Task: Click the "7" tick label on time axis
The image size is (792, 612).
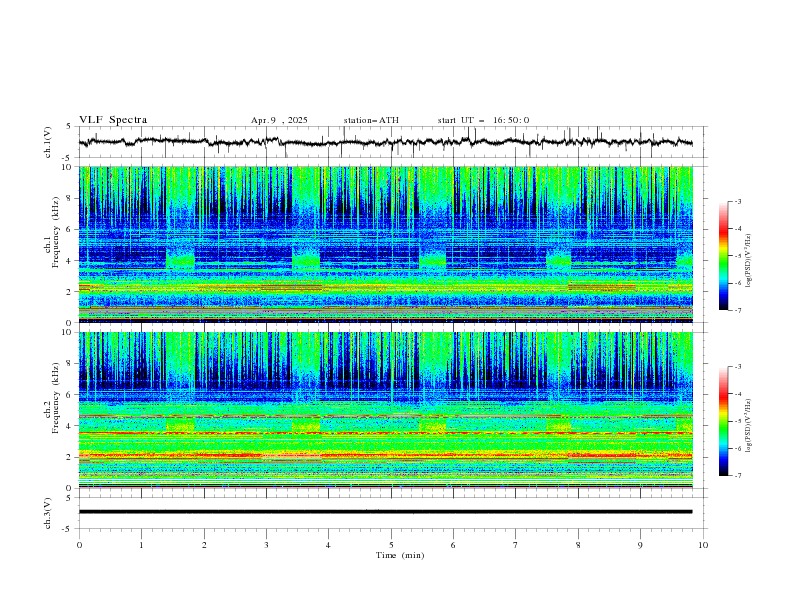Action: click(516, 545)
